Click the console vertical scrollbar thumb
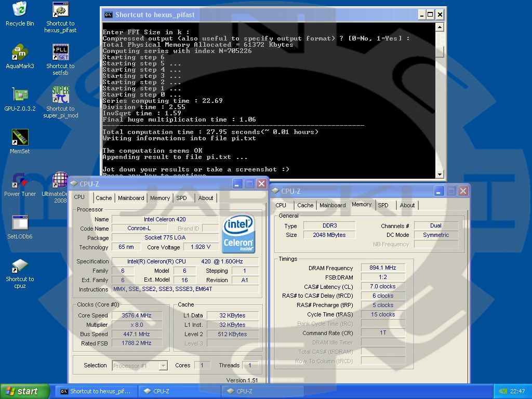Screen dimensions: 532x399 [440, 51]
